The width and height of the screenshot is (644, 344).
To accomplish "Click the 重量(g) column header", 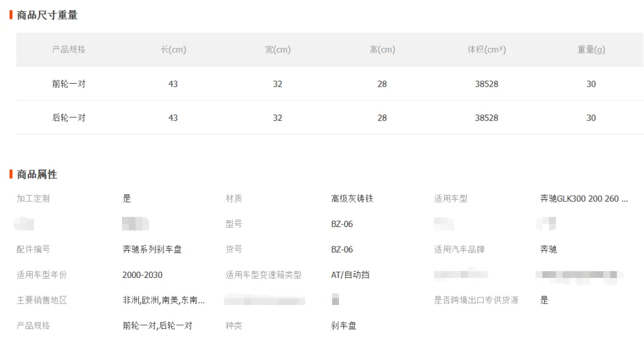I will click(x=591, y=50).
